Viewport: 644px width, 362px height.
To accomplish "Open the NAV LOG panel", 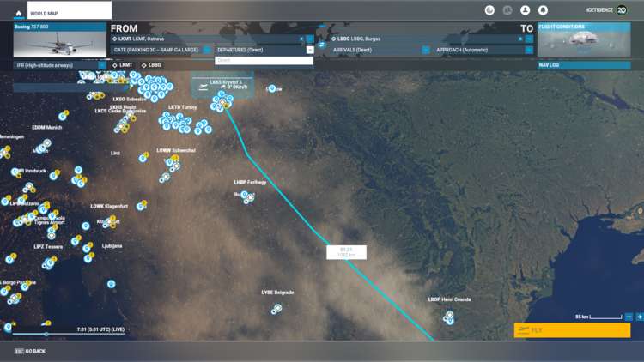I will click(x=584, y=65).
